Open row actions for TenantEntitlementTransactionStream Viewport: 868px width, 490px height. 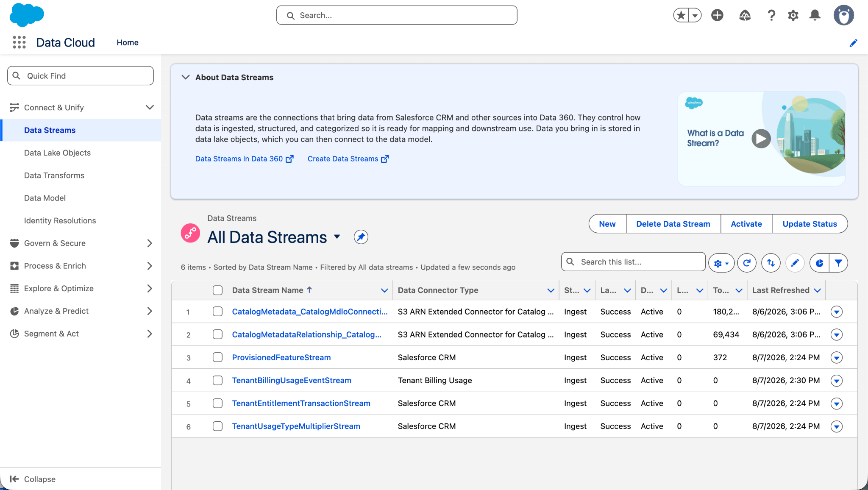[x=836, y=404]
